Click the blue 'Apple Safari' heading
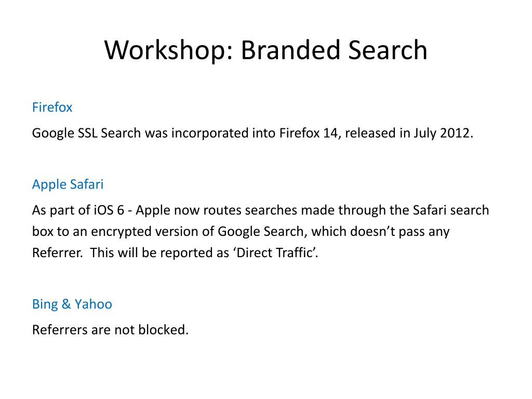This screenshot has height=399, width=532. tap(68, 184)
